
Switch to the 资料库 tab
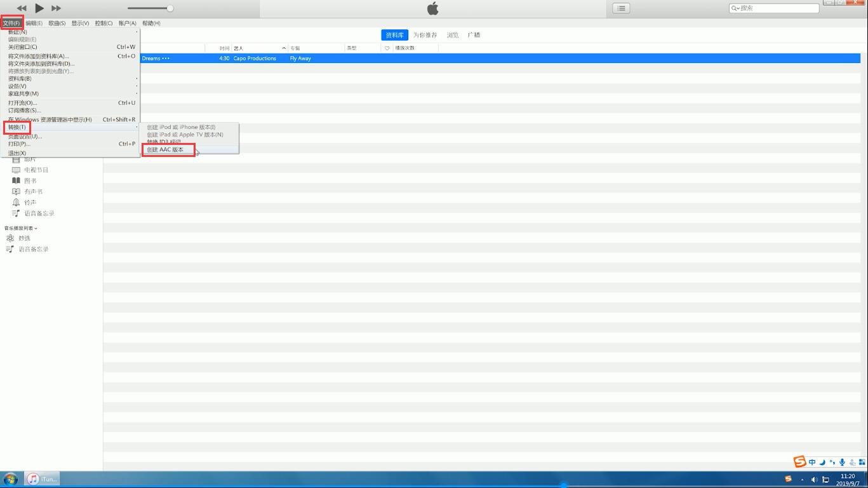tap(394, 35)
